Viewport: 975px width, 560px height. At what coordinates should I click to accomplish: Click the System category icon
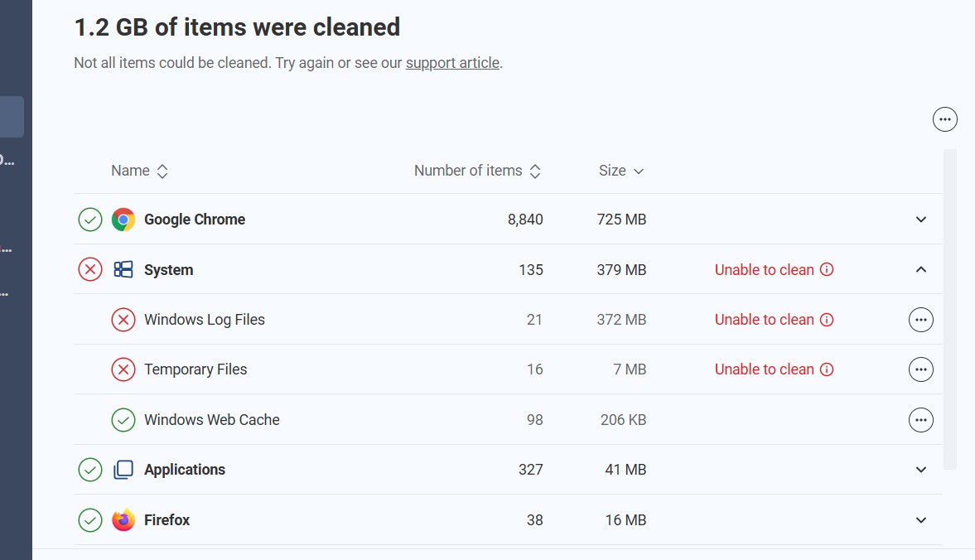tap(123, 269)
